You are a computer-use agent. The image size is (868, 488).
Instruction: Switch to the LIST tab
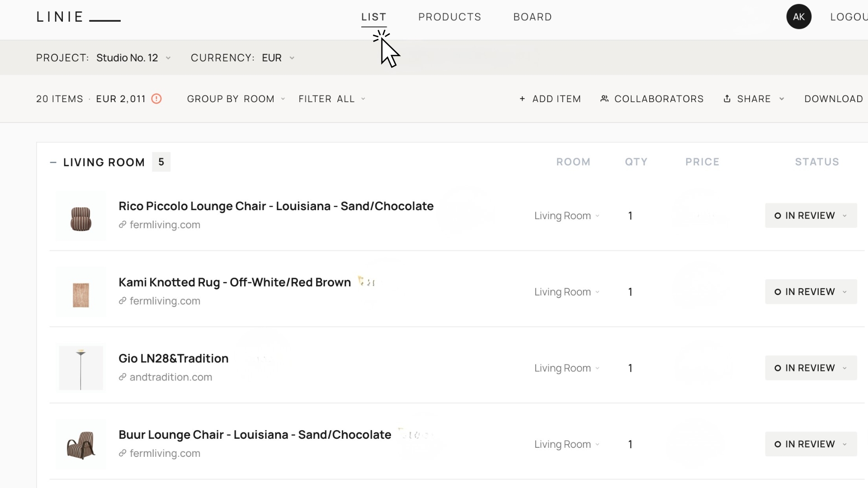[374, 17]
